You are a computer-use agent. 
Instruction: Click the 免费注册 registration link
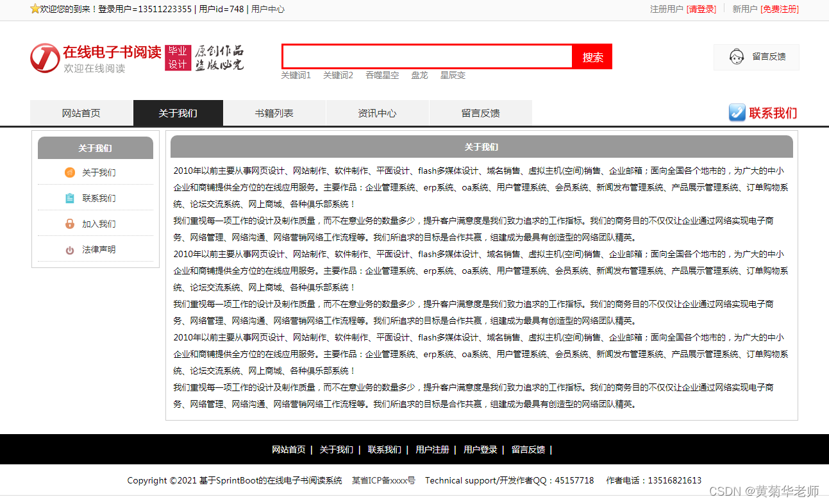click(x=778, y=10)
